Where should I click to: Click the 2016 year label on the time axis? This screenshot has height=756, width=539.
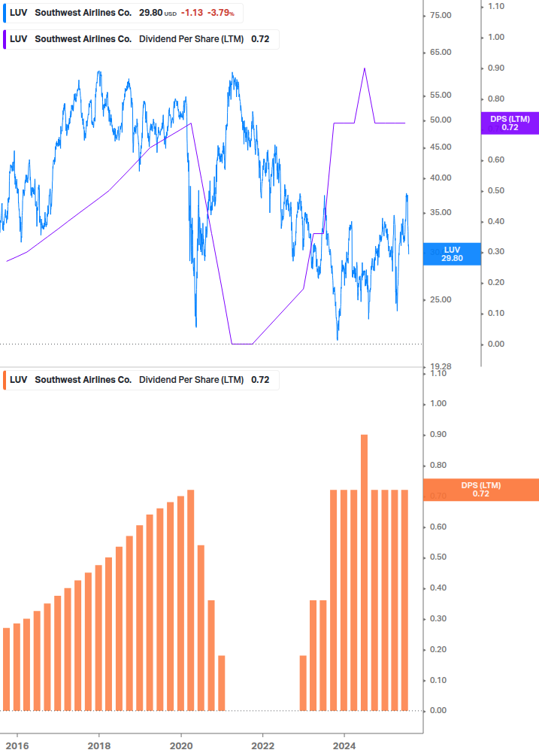17,746
